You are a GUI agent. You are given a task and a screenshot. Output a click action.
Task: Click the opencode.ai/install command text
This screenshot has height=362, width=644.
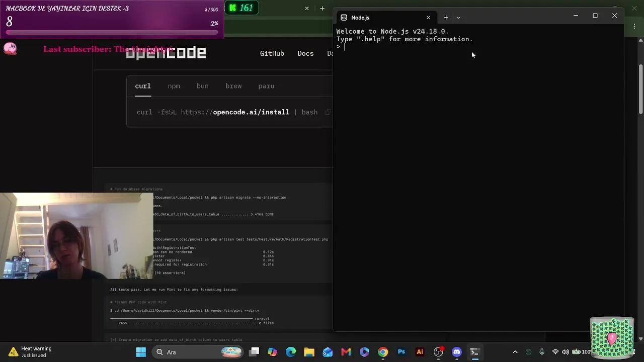click(251, 112)
